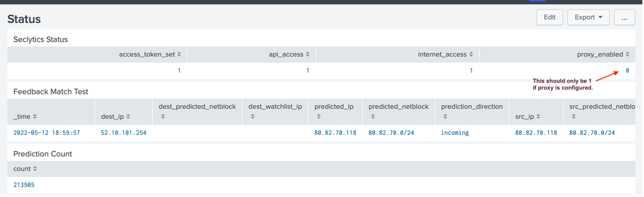Sort the predicted_ip column
Viewport: 644px width, 197px height.
[x=319, y=116]
